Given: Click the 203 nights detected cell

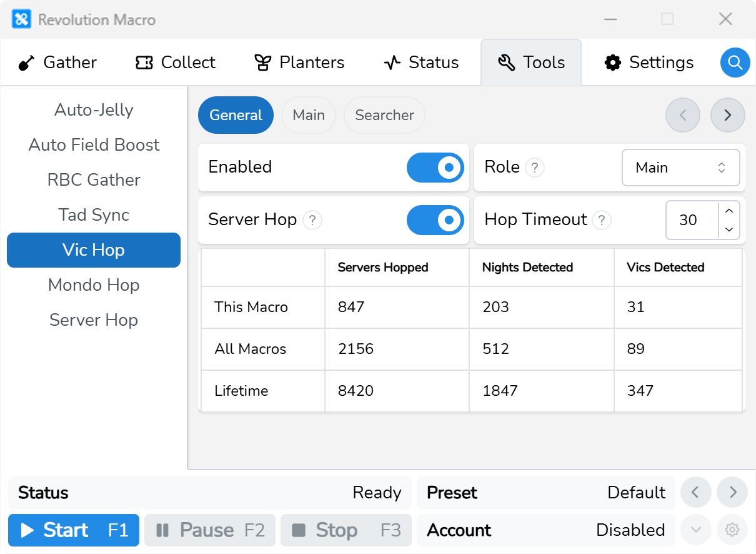Looking at the screenshot, I should (x=542, y=307).
